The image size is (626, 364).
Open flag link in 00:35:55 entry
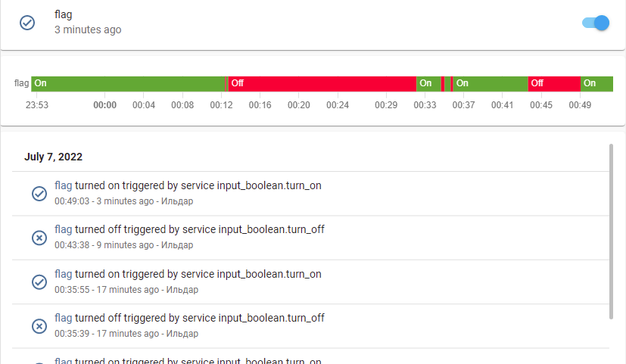(63, 274)
